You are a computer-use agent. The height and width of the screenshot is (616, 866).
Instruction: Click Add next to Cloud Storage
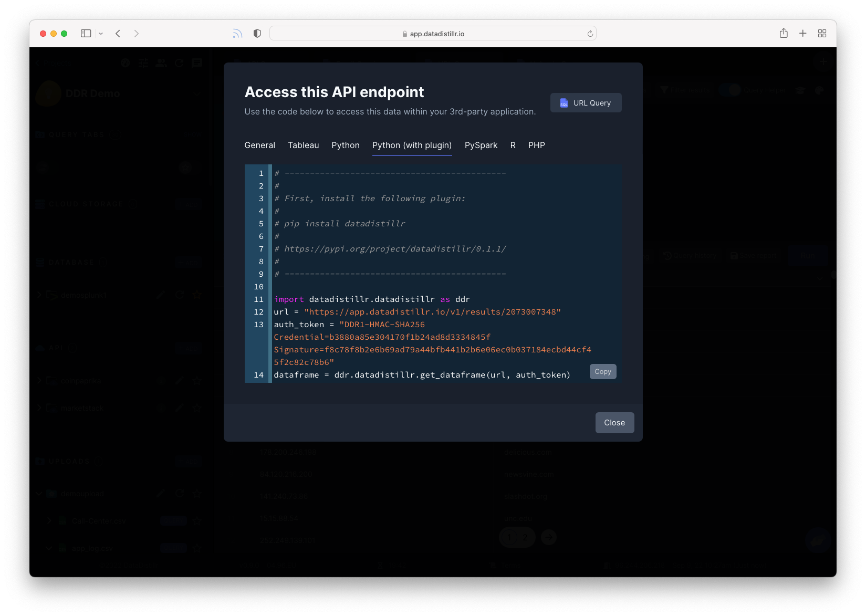189,204
